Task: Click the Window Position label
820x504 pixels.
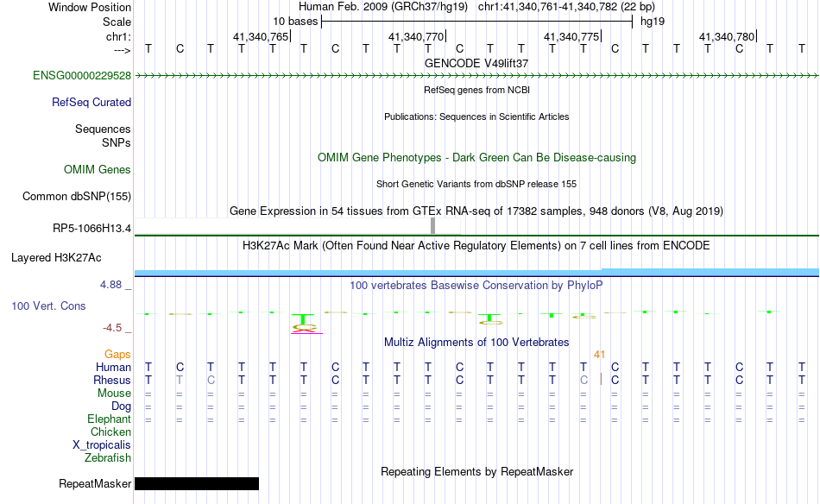Action: (x=90, y=7)
